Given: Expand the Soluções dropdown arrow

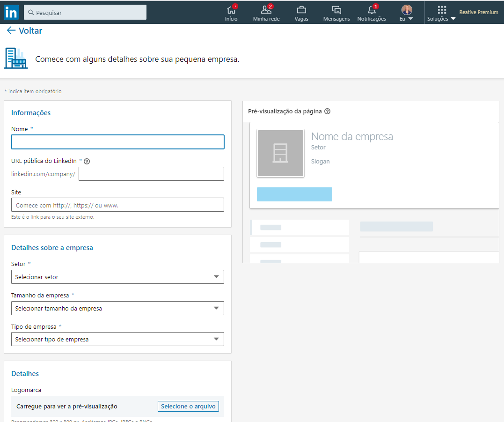Looking at the screenshot, I should (x=453, y=19).
